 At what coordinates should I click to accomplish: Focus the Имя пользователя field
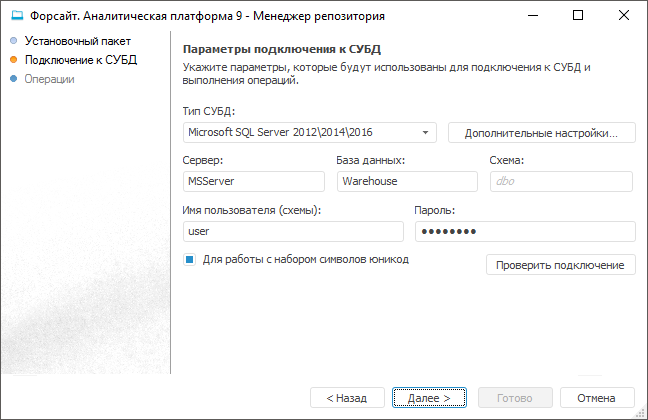tap(293, 231)
